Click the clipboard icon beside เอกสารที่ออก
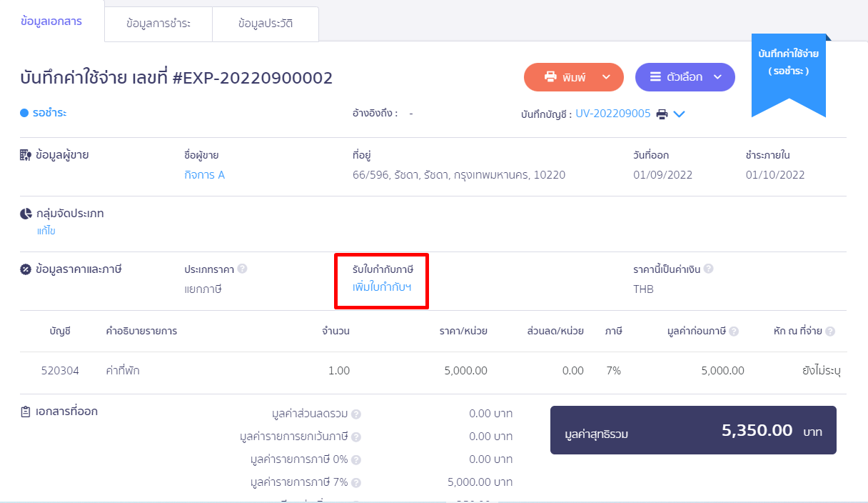The image size is (868, 503). [26, 412]
